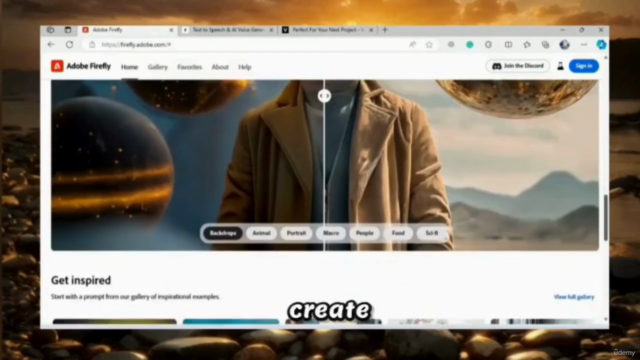
Task: Open a new browser tab
Action: pyautogui.click(x=385, y=30)
